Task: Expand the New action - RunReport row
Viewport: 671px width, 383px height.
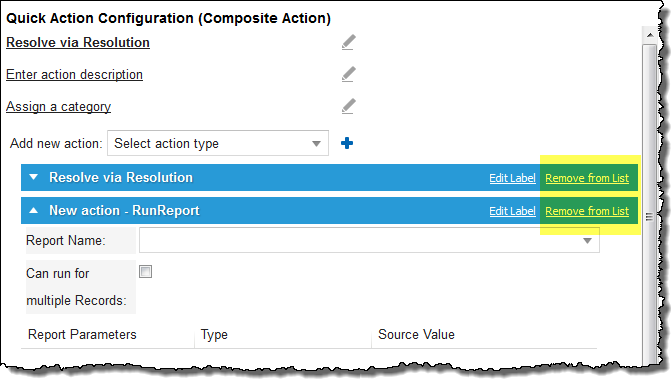Action: pyautogui.click(x=33, y=210)
